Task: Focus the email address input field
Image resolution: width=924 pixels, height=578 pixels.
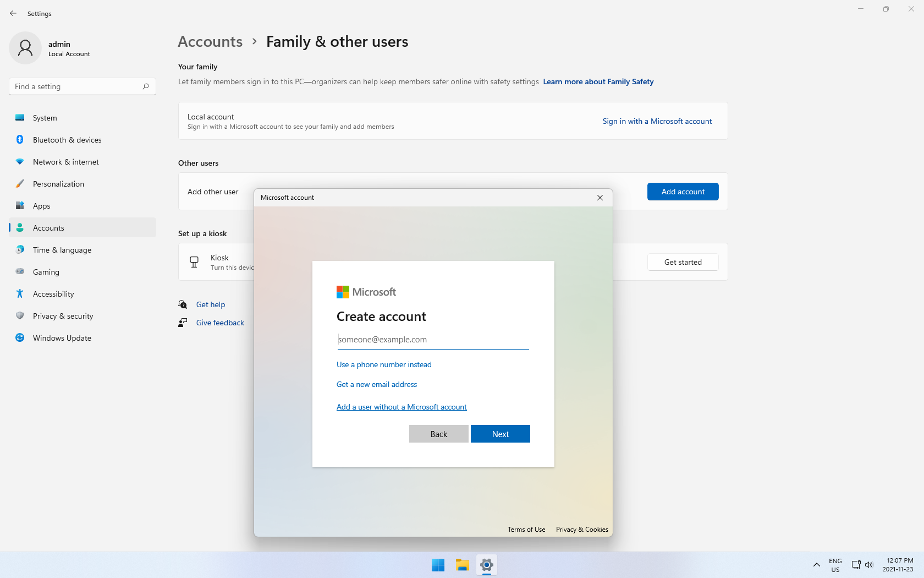Action: [x=433, y=340]
